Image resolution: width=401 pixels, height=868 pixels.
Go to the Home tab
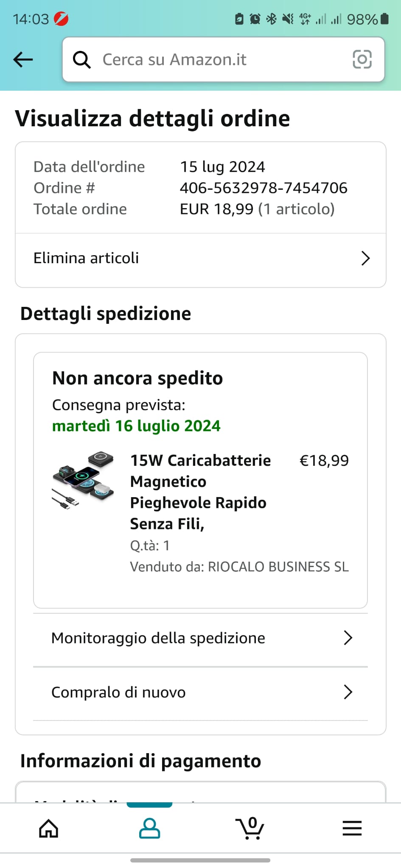pyautogui.click(x=49, y=828)
